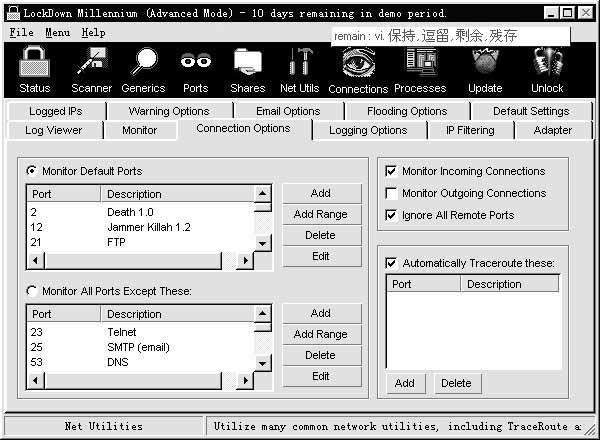Click Description column header in traceroute list
The image size is (600, 440).
click(x=510, y=284)
